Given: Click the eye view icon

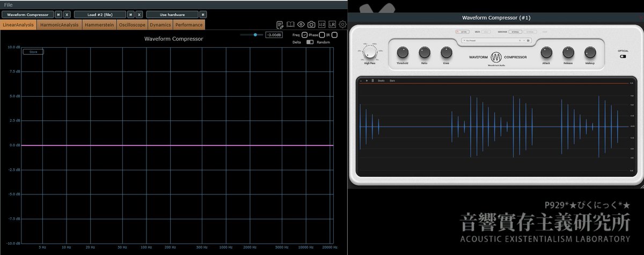Looking at the screenshot, I should pos(301,25).
